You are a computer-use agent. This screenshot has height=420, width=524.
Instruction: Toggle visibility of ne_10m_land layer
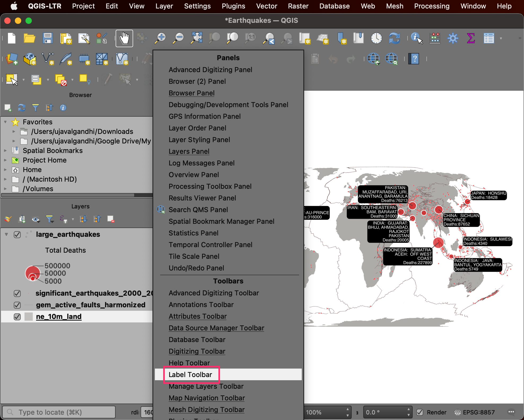(x=17, y=317)
